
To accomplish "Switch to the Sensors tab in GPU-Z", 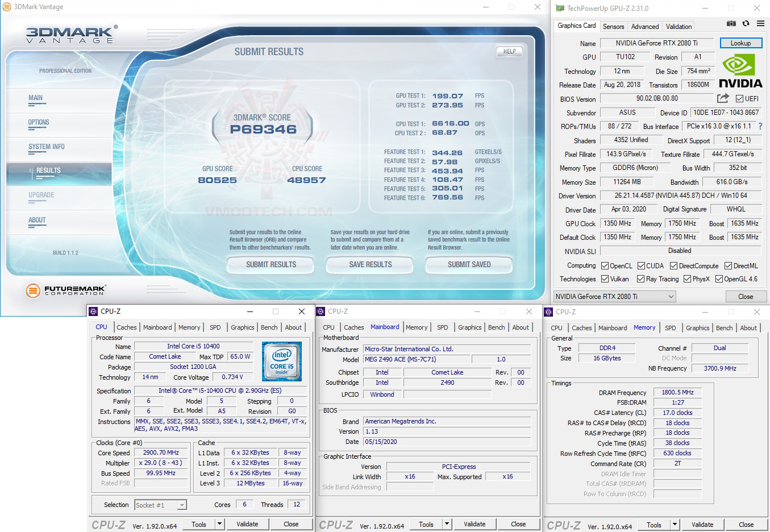I will 613,27.
